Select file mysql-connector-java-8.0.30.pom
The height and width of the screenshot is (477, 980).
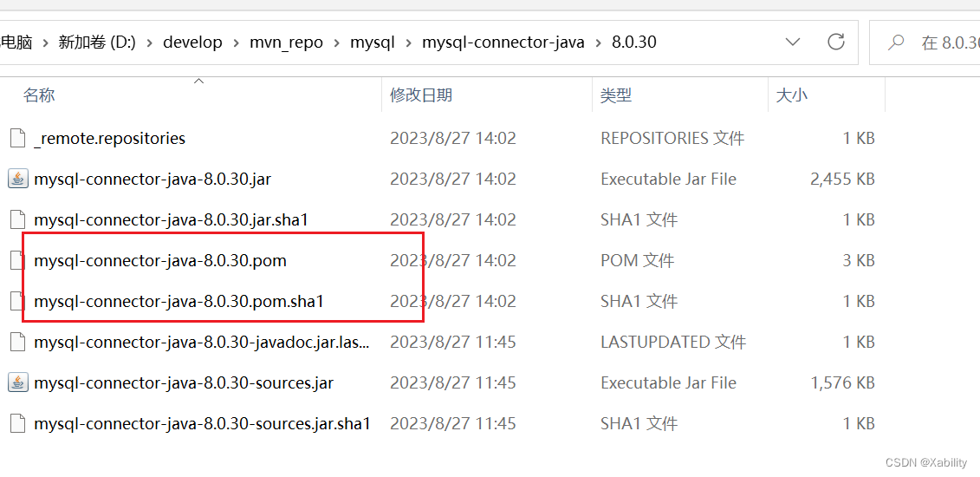(160, 260)
